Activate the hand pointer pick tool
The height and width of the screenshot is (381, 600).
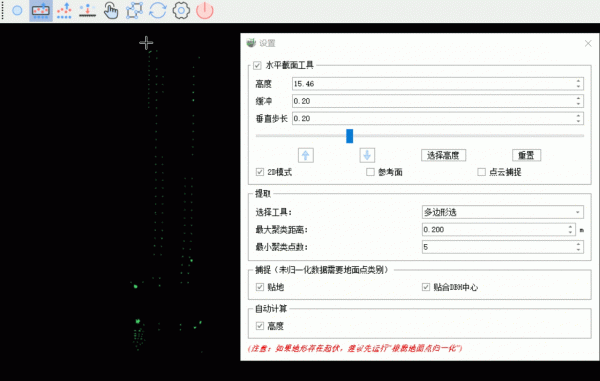click(x=111, y=11)
